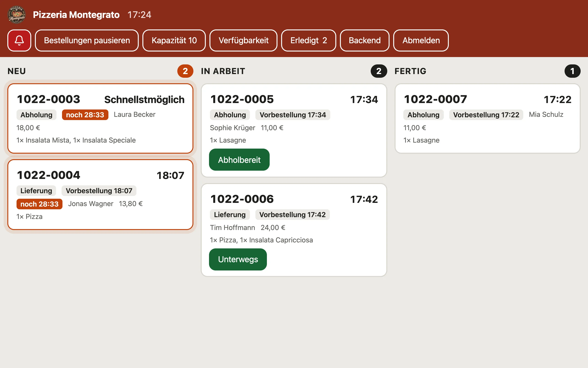The width and height of the screenshot is (588, 368).
Task: Click the IN ARBEIT count badge
Action: tap(379, 71)
